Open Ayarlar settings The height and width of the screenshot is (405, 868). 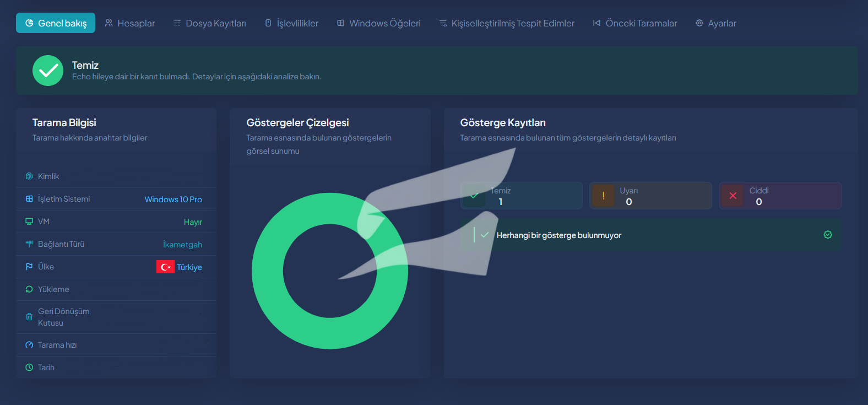[x=715, y=23]
